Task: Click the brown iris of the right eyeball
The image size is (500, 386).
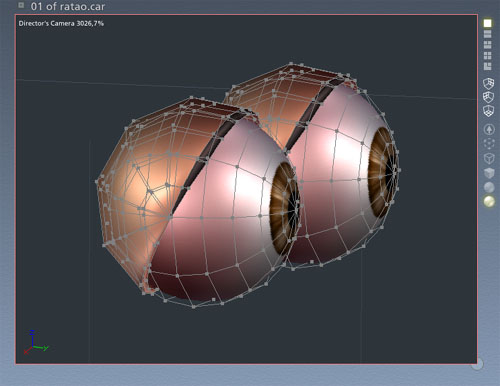Action: click(381, 172)
